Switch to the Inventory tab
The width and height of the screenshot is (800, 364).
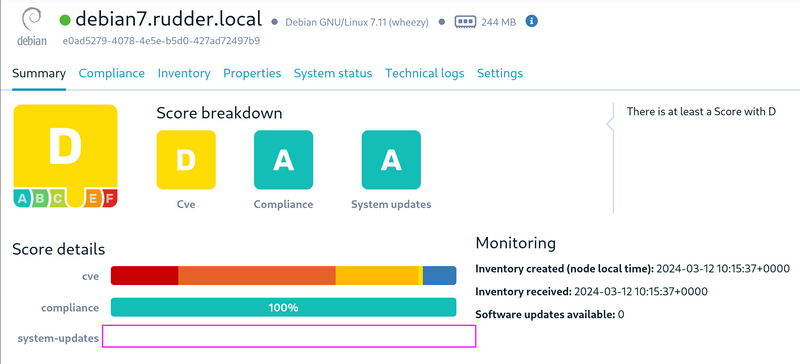coord(184,74)
